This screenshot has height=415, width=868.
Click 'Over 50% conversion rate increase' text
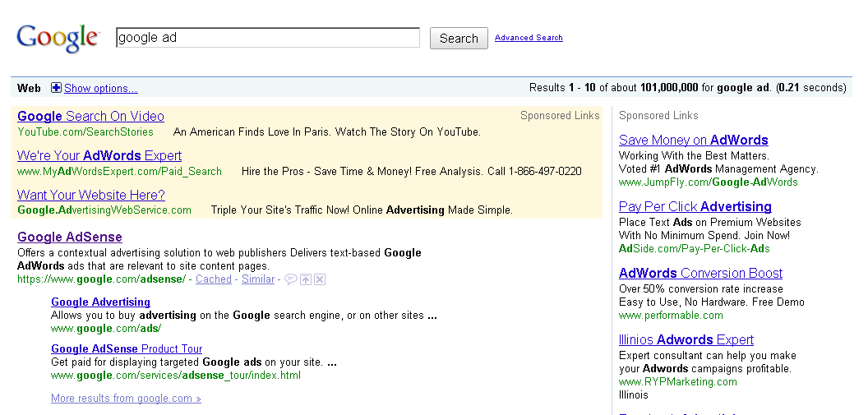[x=701, y=288]
